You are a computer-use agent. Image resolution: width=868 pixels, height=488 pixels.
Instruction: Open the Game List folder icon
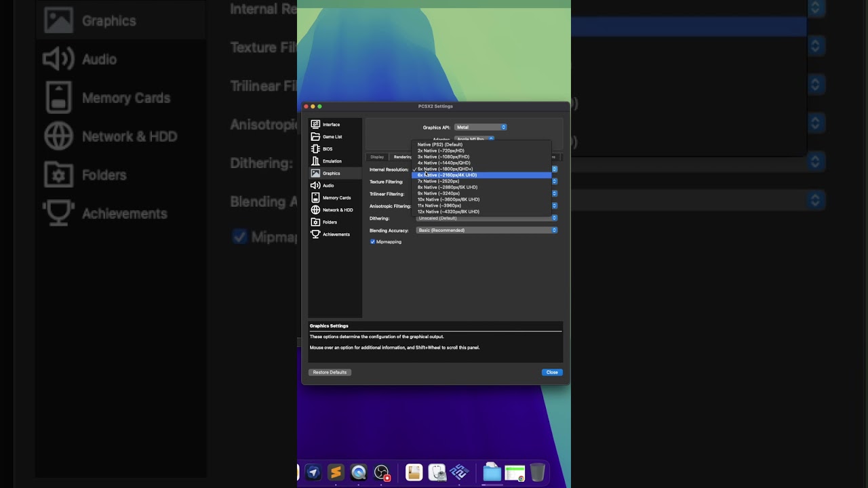pos(315,137)
